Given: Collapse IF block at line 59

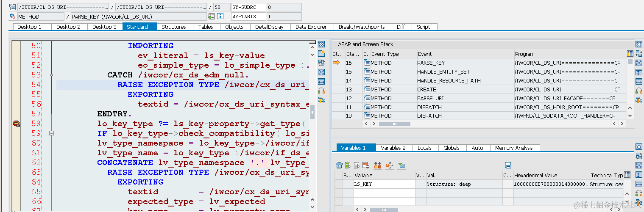Looking at the screenshot, I should (x=51, y=133).
